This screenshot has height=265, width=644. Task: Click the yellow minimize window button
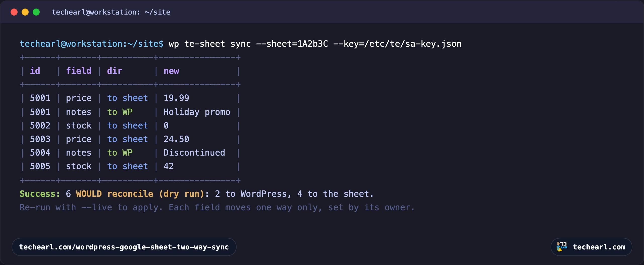point(25,12)
